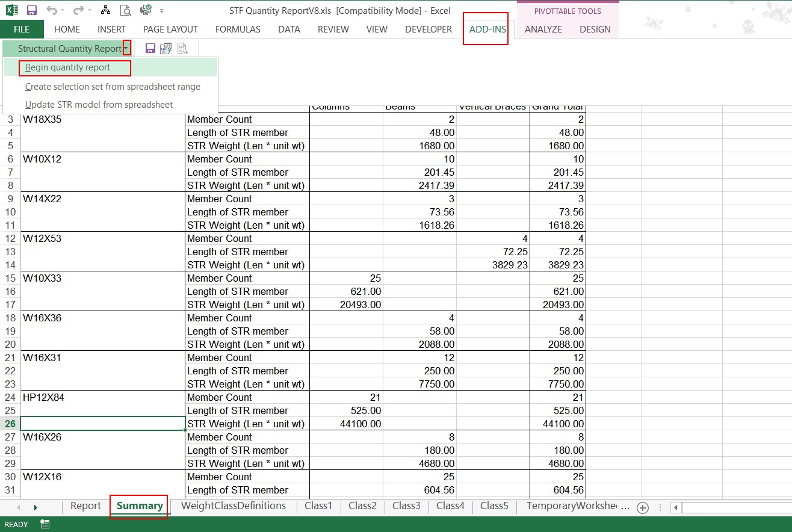Open the DEVELOPER ribbon tab
The image size is (792, 532).
[428, 29]
